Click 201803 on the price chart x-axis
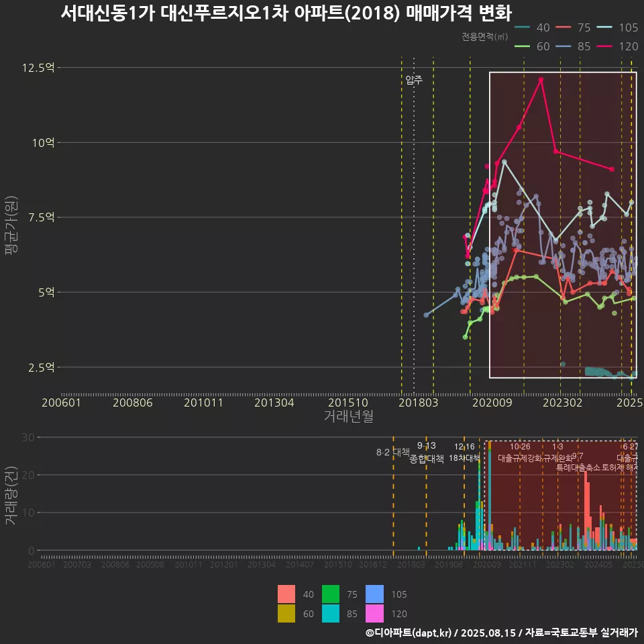This screenshot has height=644, width=644. pyautogui.click(x=419, y=402)
